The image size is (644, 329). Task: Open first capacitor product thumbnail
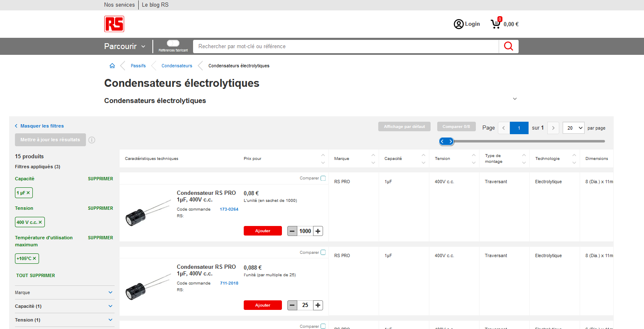point(148,213)
